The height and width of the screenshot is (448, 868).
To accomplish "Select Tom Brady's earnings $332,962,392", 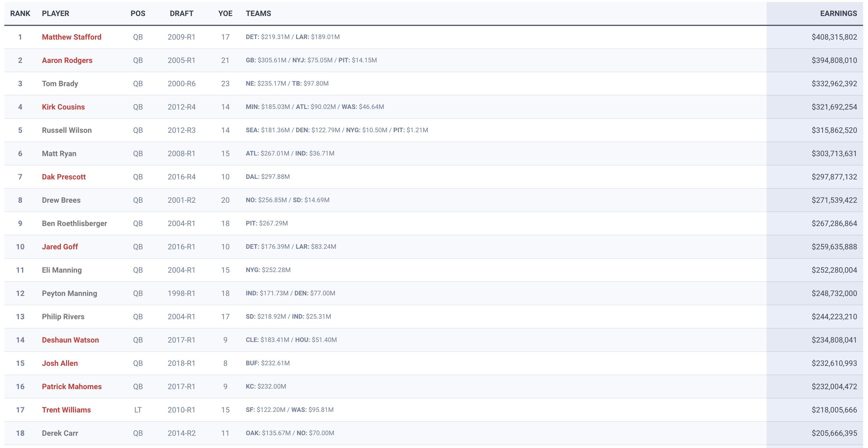I will (834, 84).
